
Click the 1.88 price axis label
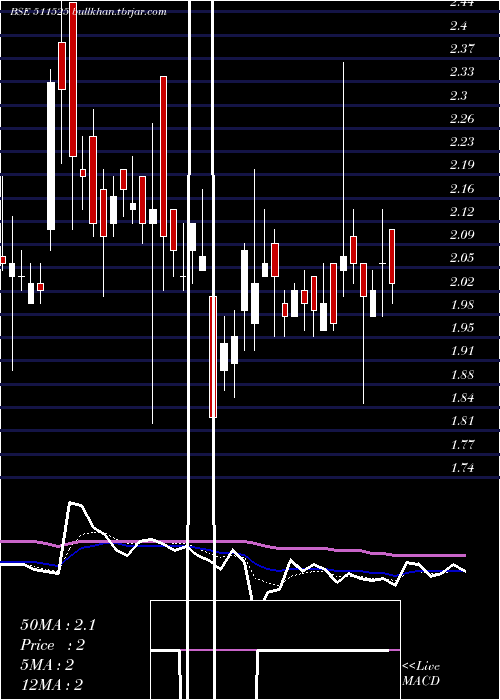[x=462, y=374]
